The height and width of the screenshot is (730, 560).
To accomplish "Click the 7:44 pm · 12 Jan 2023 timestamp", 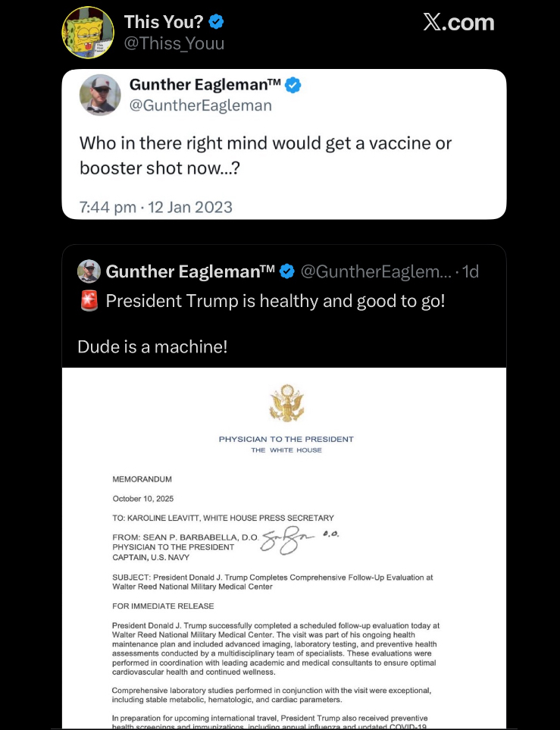I will point(156,206).
